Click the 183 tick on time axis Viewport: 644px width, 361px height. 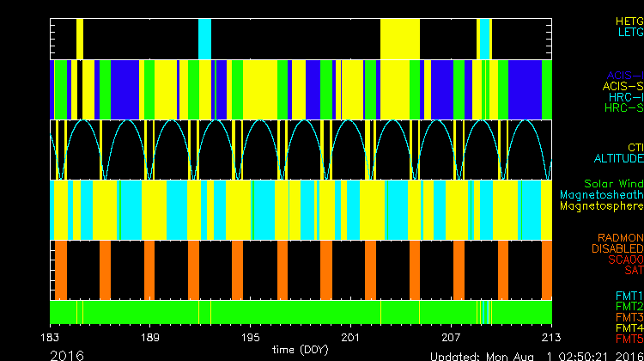tap(51, 338)
